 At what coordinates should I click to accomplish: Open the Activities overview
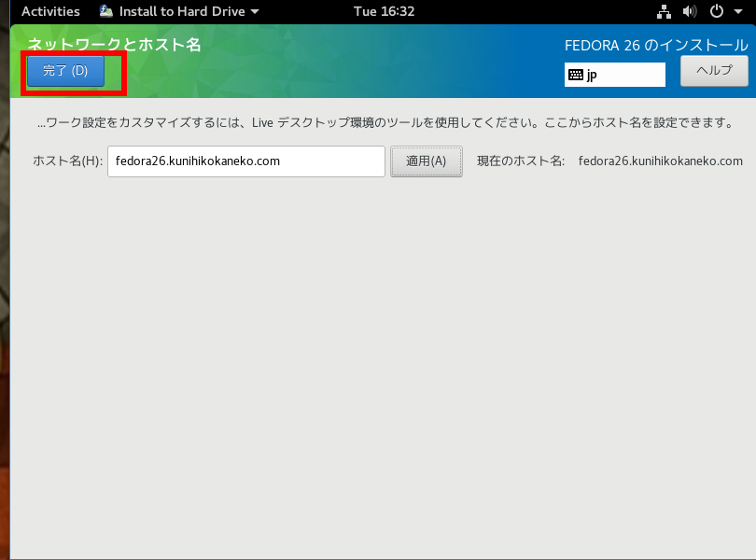tap(50, 11)
